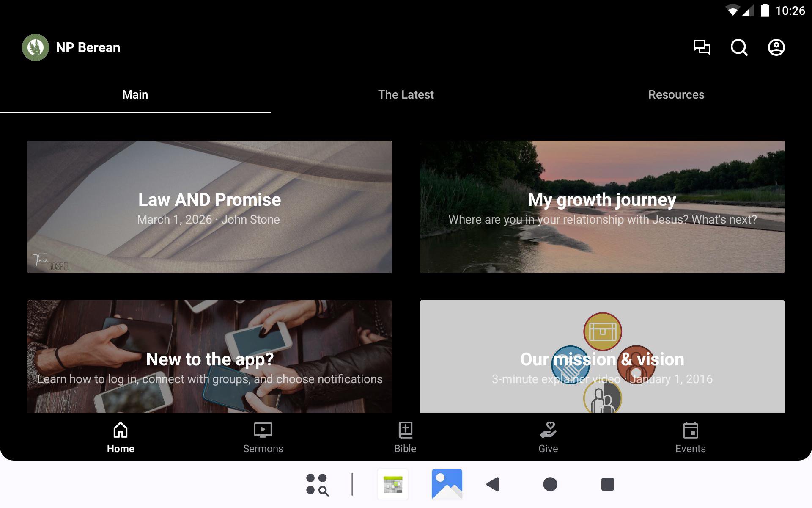The height and width of the screenshot is (508, 812).
Task: Open Our mission & vision card
Action: pos(602,356)
